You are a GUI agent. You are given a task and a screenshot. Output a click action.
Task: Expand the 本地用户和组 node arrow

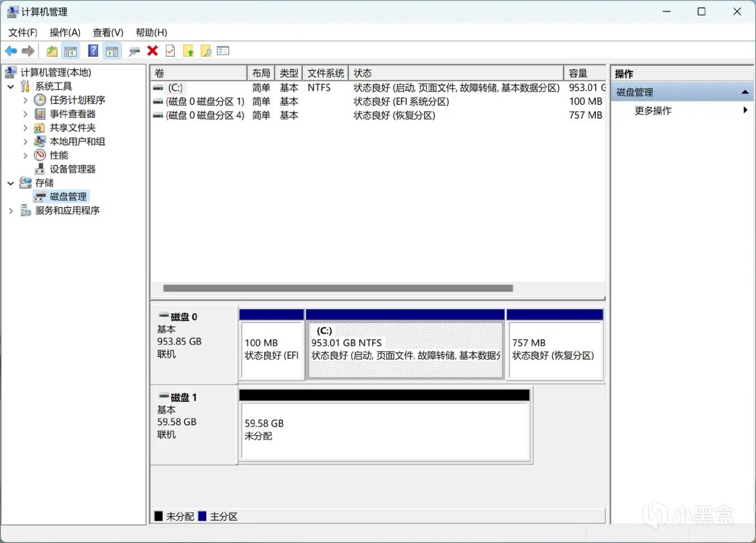(25, 142)
